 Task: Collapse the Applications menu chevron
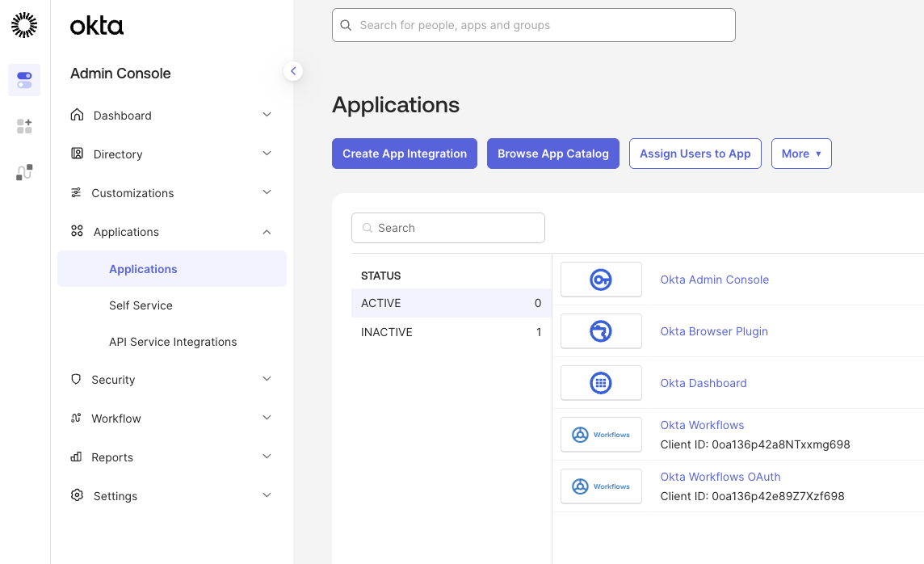coord(267,232)
